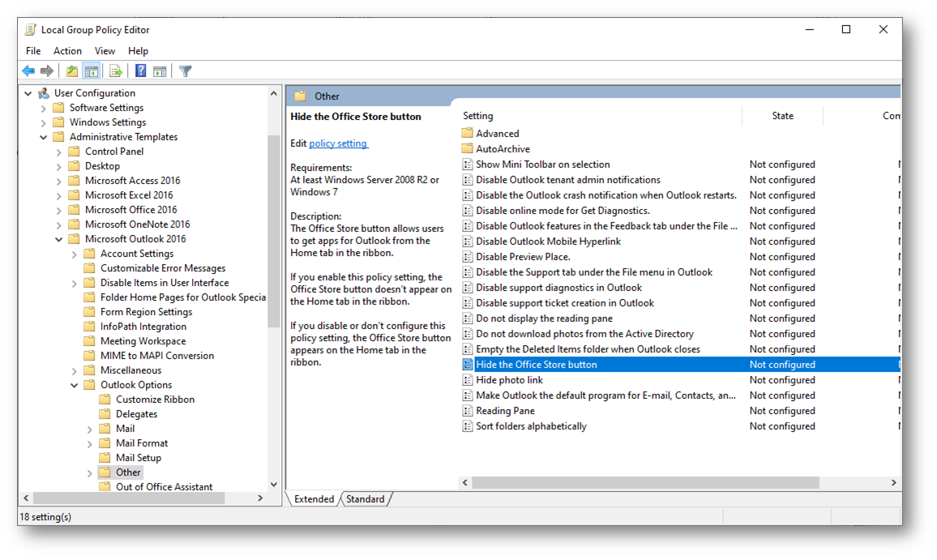Expand the Windows Settings node
Image resolution: width=937 pixels, height=560 pixels.
(43, 122)
